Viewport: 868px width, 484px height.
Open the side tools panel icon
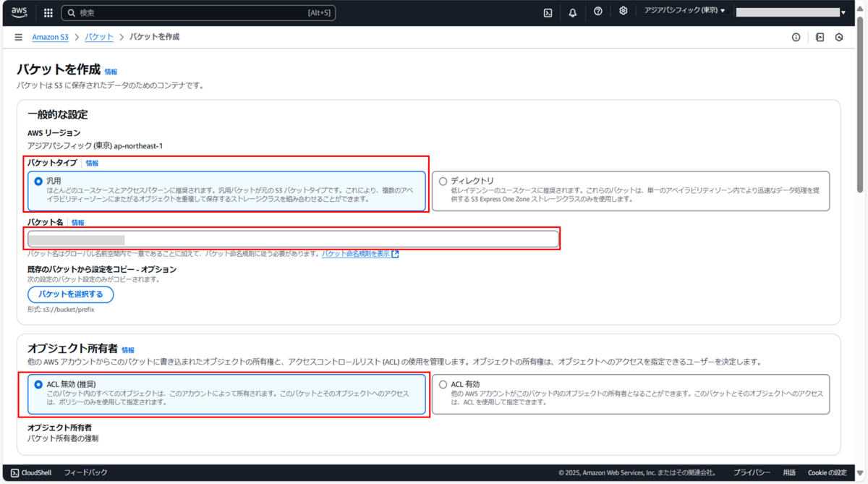(820, 37)
